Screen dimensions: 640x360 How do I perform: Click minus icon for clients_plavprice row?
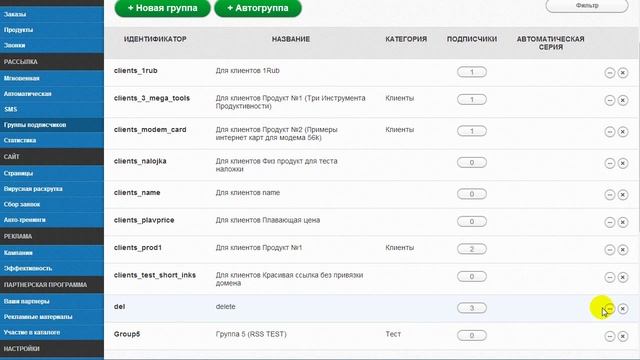[610, 222]
